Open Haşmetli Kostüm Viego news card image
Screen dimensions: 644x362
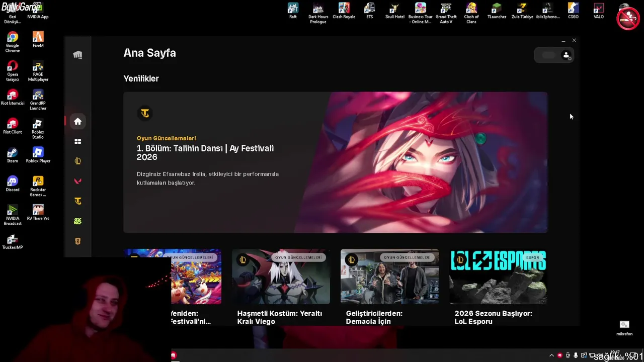(x=281, y=277)
